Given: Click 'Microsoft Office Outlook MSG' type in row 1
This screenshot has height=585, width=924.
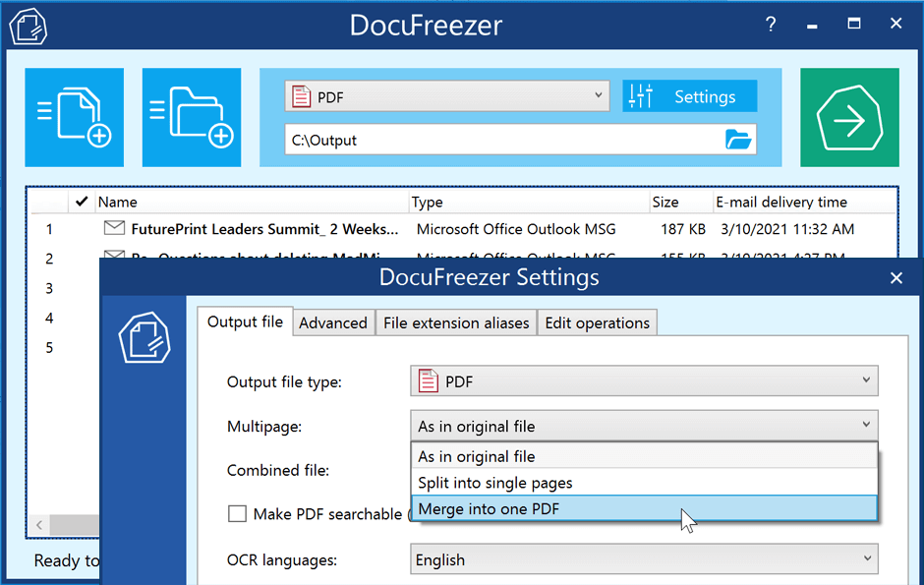Looking at the screenshot, I should 516,229.
